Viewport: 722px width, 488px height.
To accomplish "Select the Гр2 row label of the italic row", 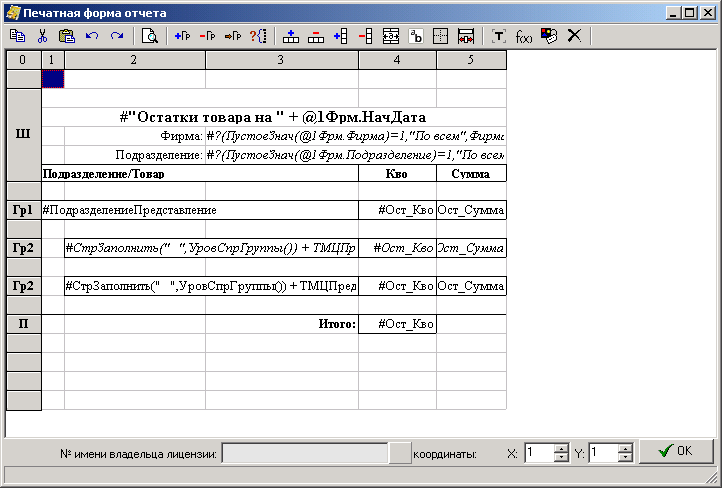I will point(23,248).
